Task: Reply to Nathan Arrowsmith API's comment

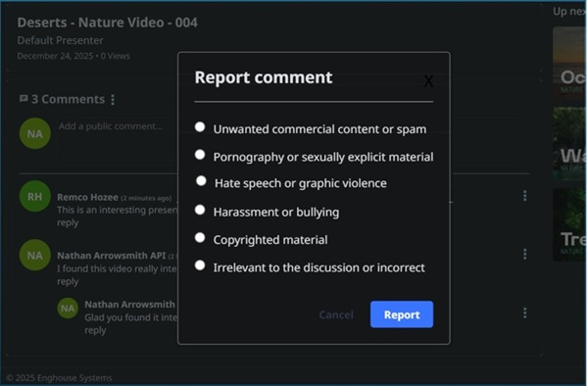Action: click(68, 281)
